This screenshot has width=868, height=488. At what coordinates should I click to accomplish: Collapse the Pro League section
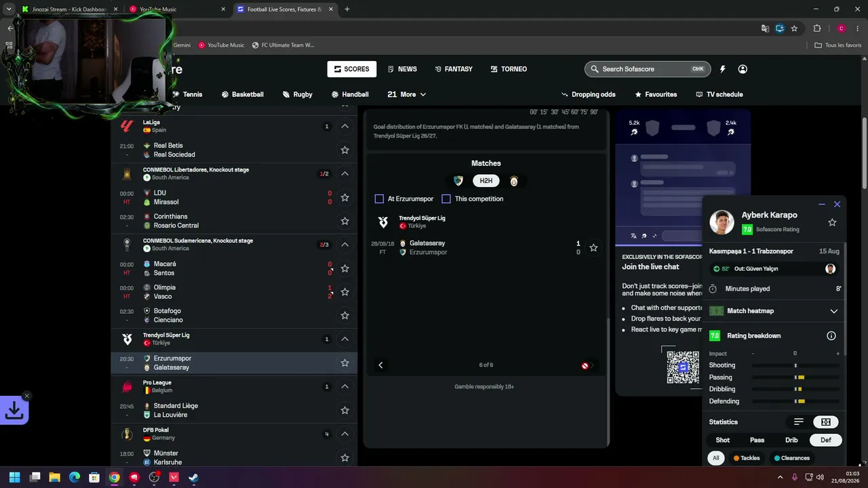coord(344,386)
